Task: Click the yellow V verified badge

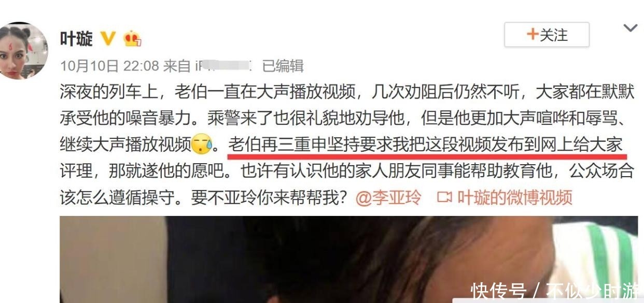Action: [x=108, y=38]
